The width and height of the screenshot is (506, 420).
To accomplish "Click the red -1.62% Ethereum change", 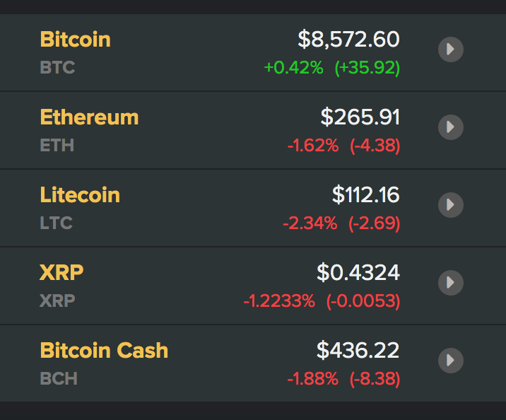I will (x=312, y=146).
